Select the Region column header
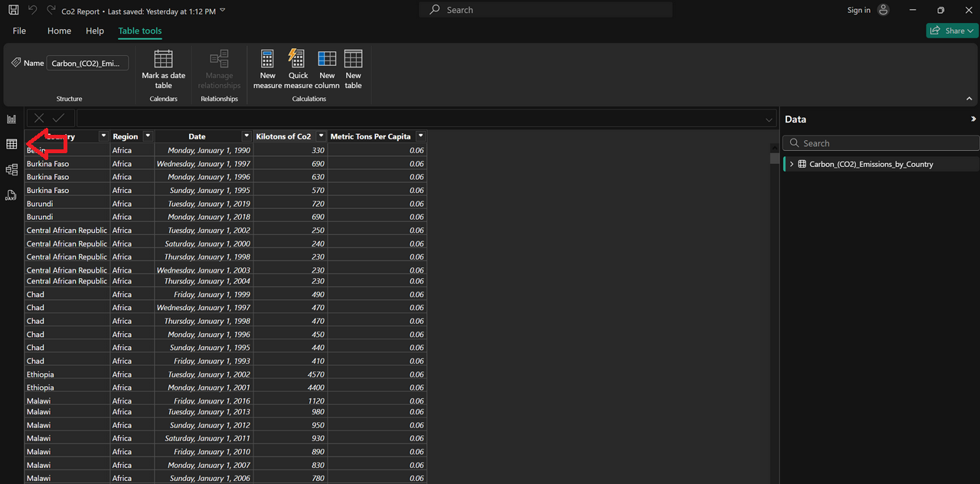The width and height of the screenshot is (980, 484). pos(126,136)
